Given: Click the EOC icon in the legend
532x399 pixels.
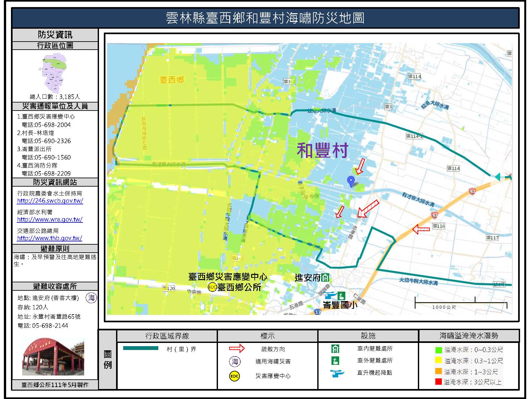Looking at the screenshot, I should pyautogui.click(x=235, y=376).
